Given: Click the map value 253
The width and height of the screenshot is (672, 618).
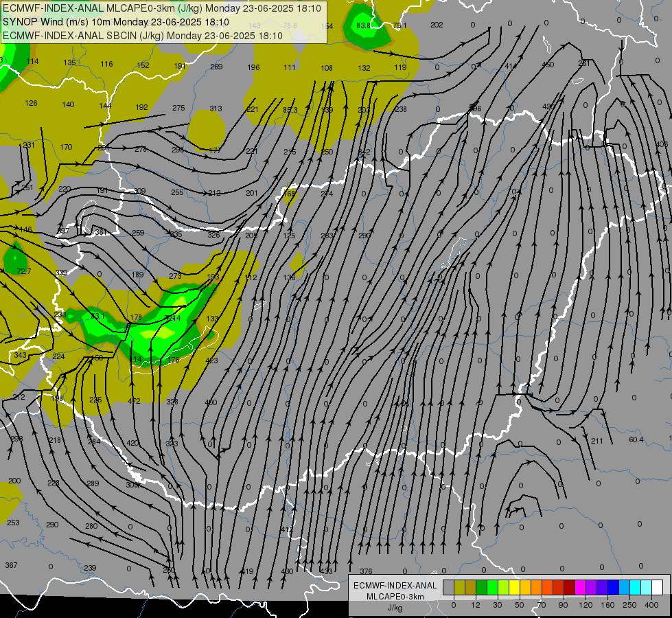Looking at the screenshot, I should point(13,523).
